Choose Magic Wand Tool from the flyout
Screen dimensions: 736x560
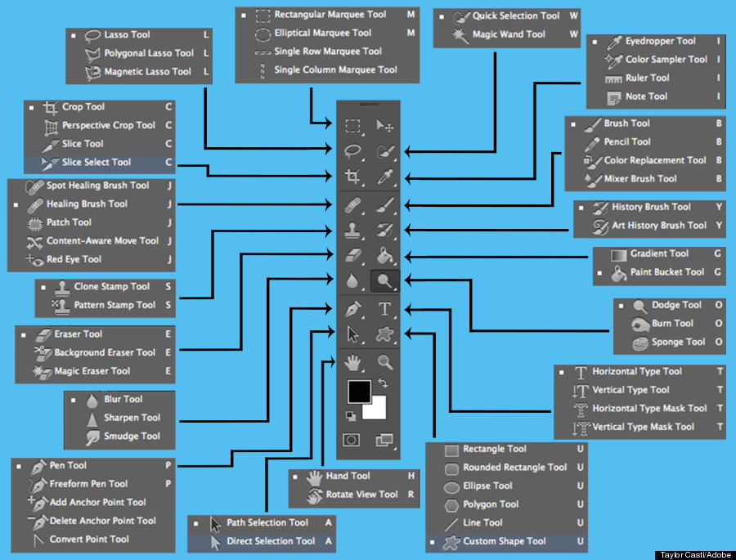click(508, 34)
